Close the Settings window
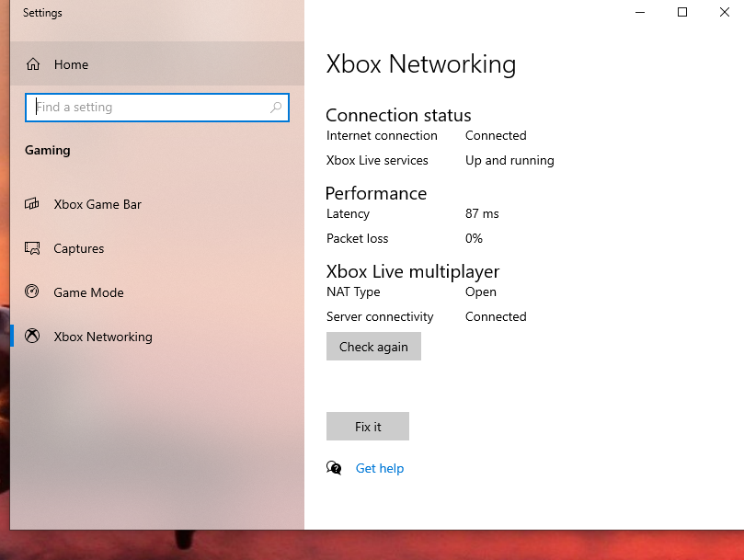Screen dimensions: 744x560 point(724,12)
